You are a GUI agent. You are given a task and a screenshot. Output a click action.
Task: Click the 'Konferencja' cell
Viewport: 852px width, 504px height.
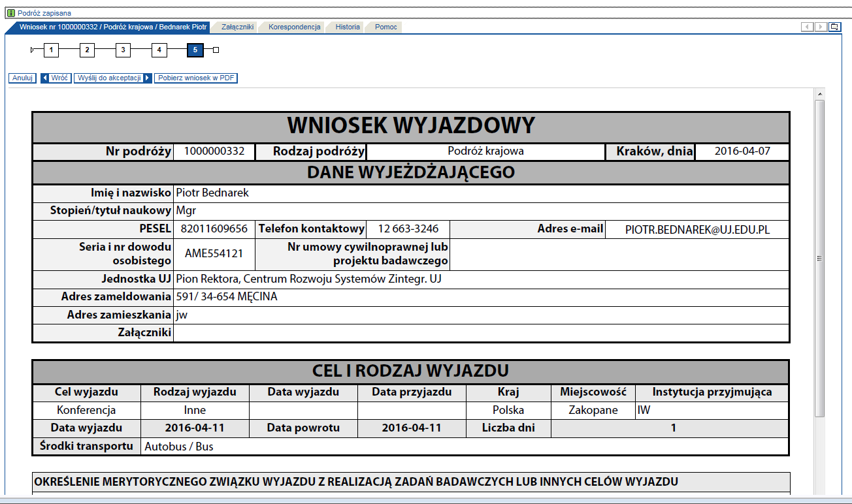tap(86, 411)
